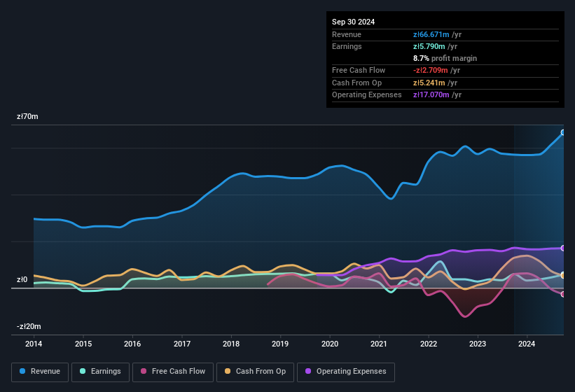Image resolution: width=575 pixels, height=392 pixels.
Task: Click the Earnings label in tooltip
Action: click(347, 46)
